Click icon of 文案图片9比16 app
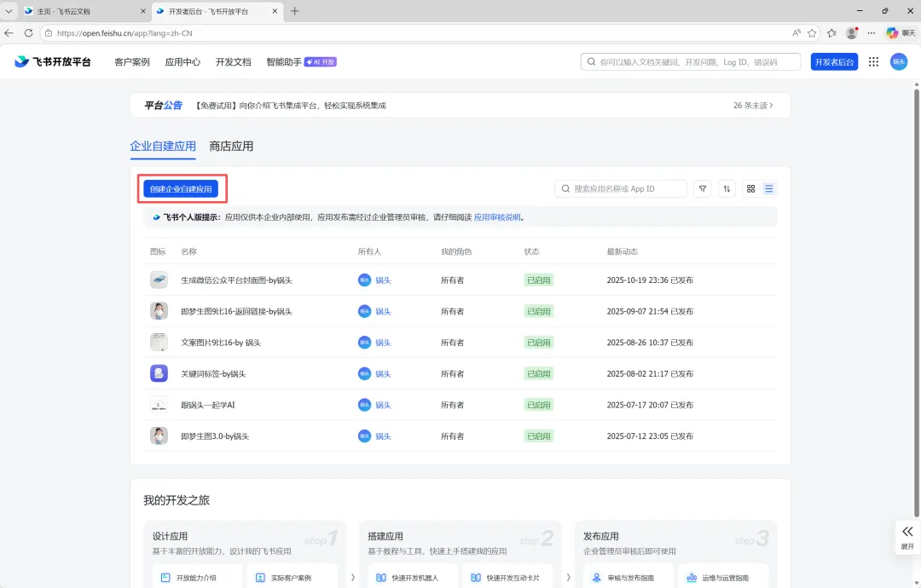This screenshot has height=588, width=921. coord(159,342)
